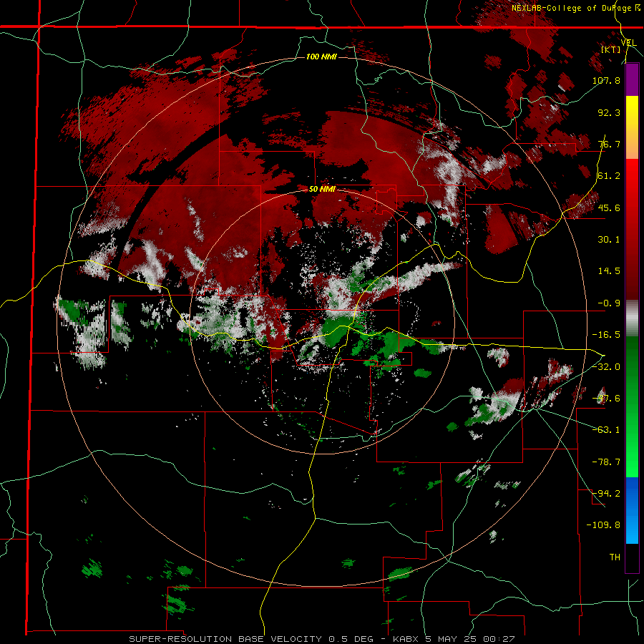Select the [KT] units label
644x644 pixels.
click(x=611, y=49)
